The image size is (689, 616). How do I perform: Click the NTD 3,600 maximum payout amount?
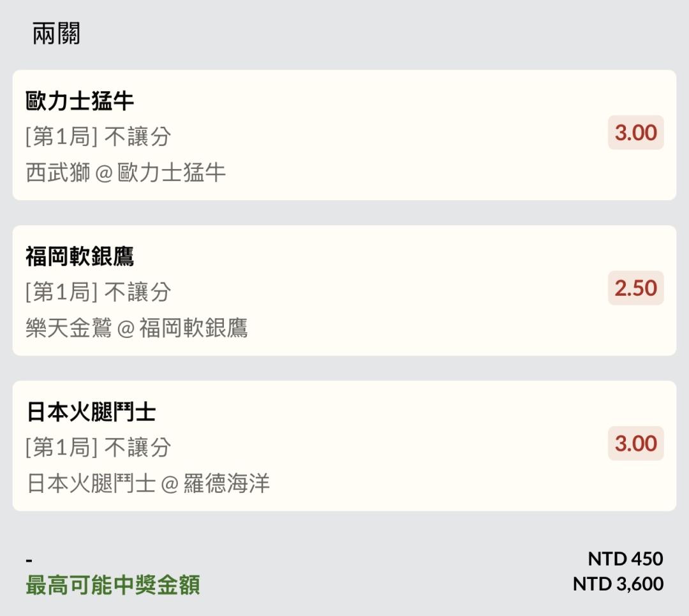pos(618,583)
